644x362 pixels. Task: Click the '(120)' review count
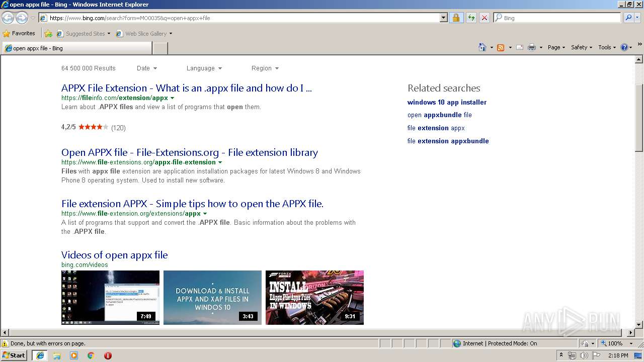(118, 128)
